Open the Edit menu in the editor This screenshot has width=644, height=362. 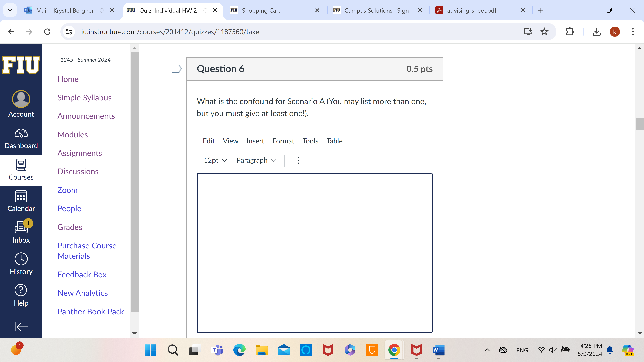209,141
